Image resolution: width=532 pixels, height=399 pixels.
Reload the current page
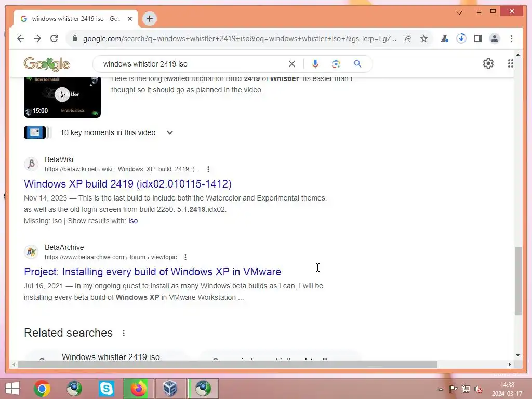54,38
